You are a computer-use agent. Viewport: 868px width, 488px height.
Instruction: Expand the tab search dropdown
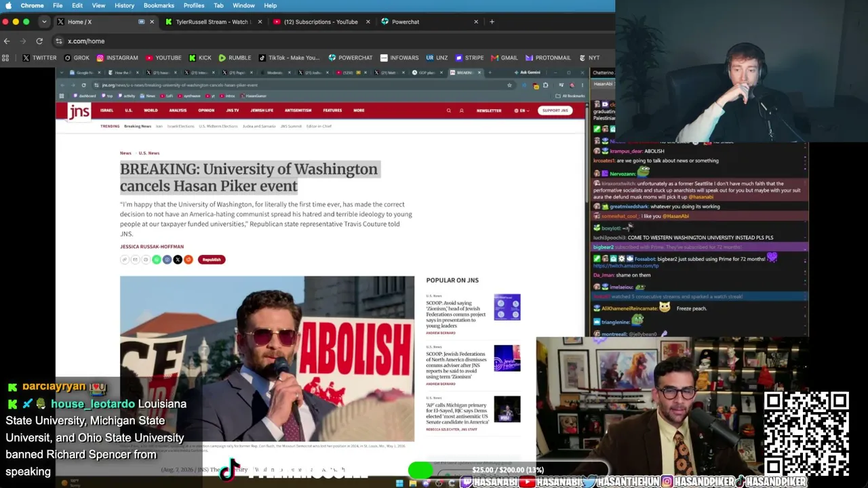click(44, 22)
